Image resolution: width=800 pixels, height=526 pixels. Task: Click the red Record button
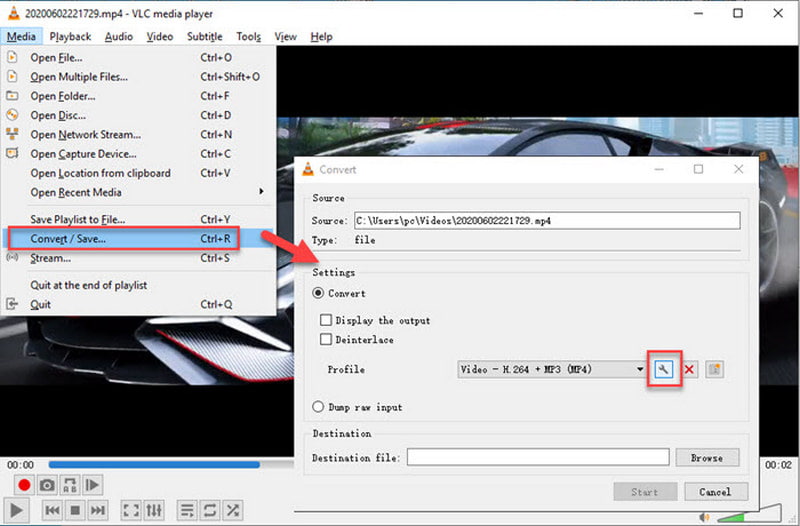click(24, 485)
